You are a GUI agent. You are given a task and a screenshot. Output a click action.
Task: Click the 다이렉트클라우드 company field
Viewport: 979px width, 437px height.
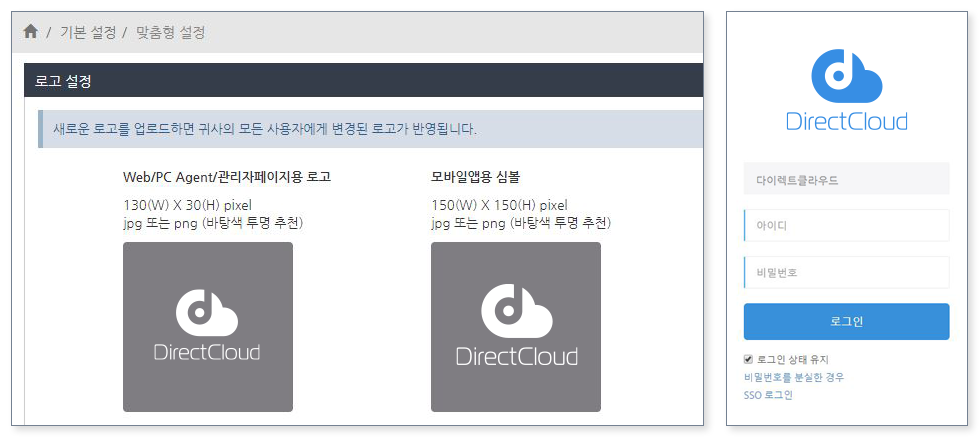(847, 179)
